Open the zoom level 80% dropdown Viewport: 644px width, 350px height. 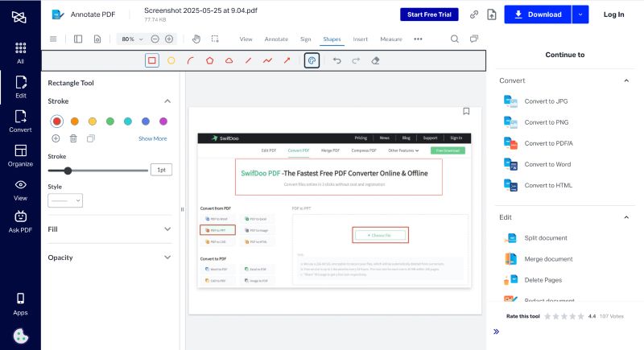(131, 39)
